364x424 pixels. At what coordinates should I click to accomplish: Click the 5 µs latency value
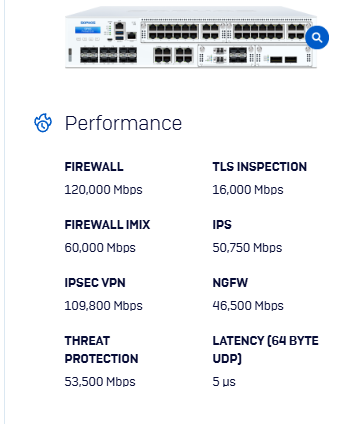(x=224, y=382)
